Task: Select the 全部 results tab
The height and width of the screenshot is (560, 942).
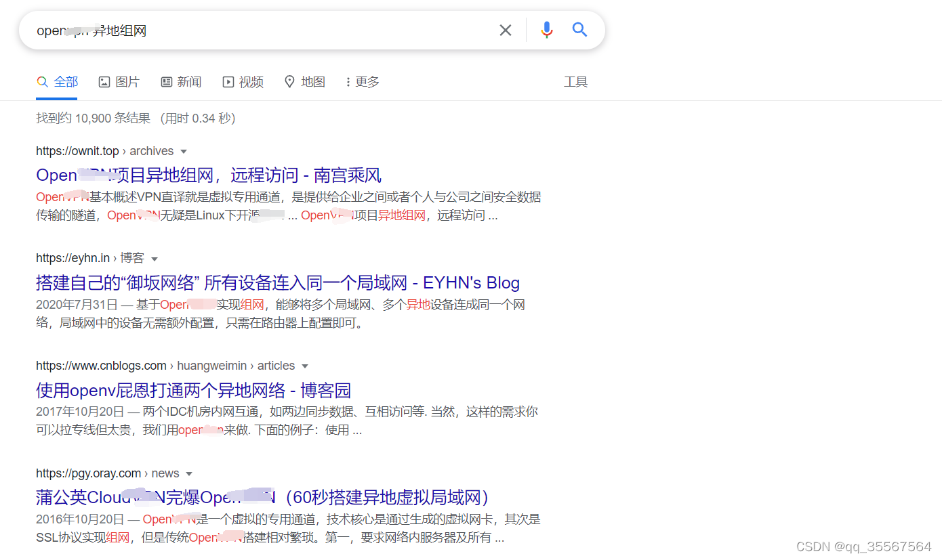Action: [58, 82]
